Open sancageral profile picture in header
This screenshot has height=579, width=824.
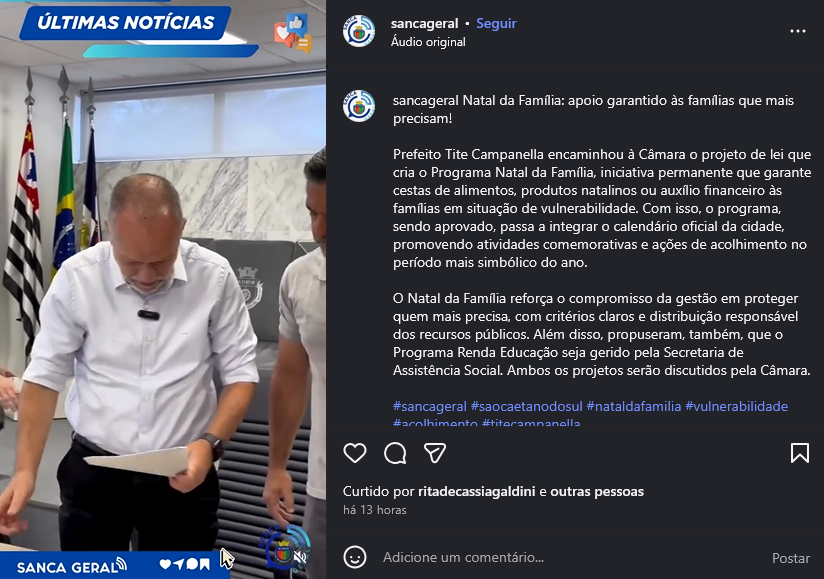click(358, 31)
